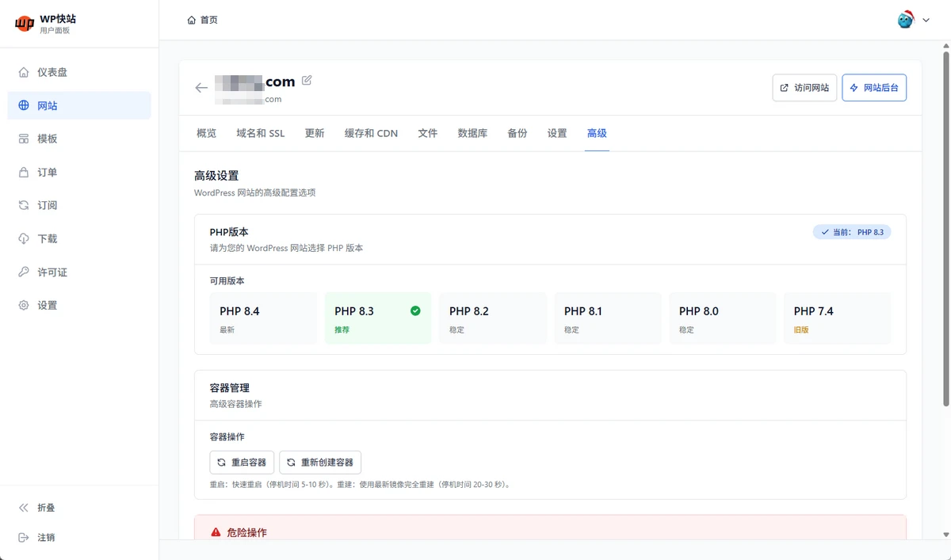
Task: Select the PHP 8.2 version card
Action: coord(492,318)
